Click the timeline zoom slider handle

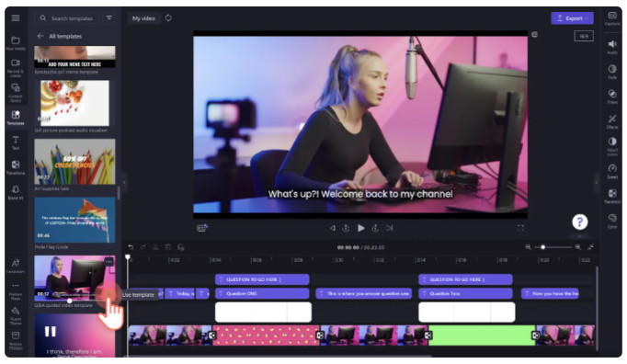(542, 247)
